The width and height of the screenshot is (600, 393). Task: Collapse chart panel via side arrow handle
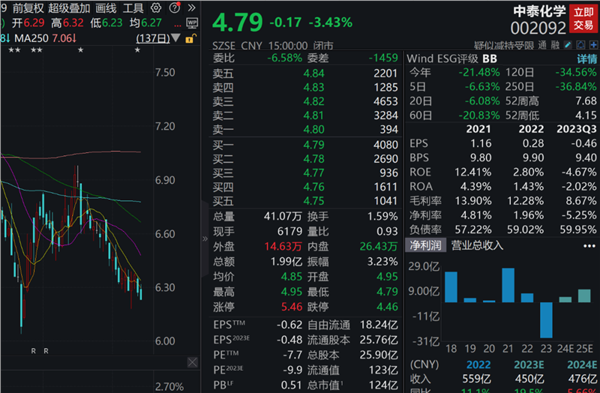(205, 239)
